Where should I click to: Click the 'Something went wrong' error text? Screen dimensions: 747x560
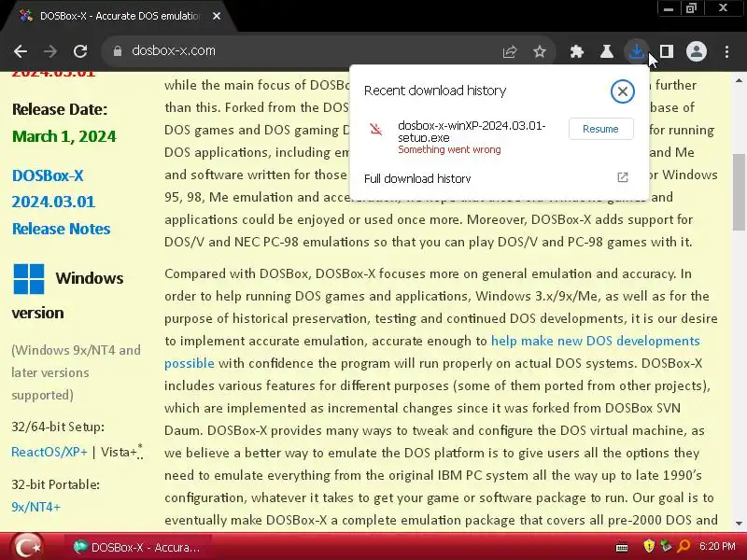point(449,149)
